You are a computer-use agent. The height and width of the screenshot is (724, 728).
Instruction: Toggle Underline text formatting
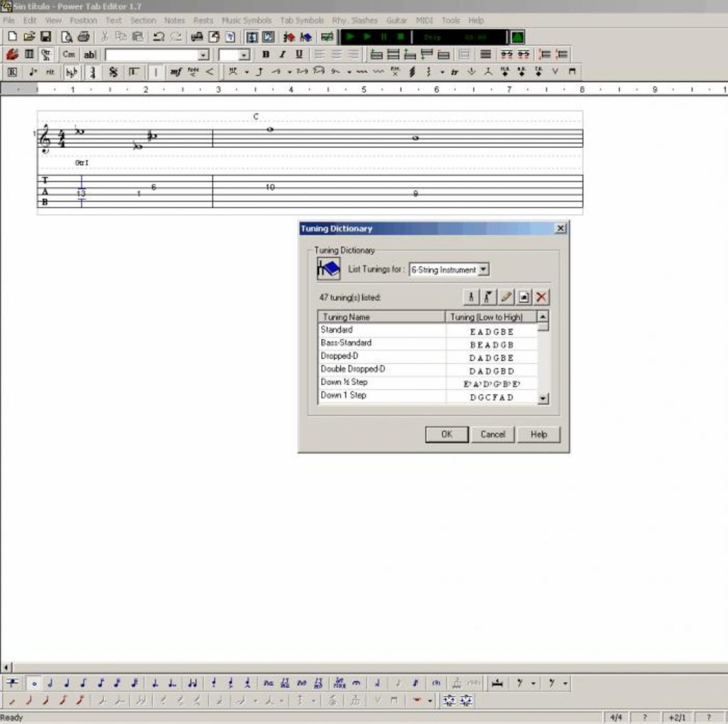299,54
